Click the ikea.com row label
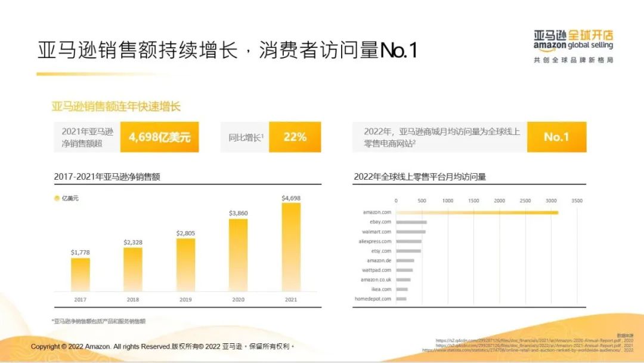Viewport: 644px width, 363px height. pyautogui.click(x=381, y=290)
